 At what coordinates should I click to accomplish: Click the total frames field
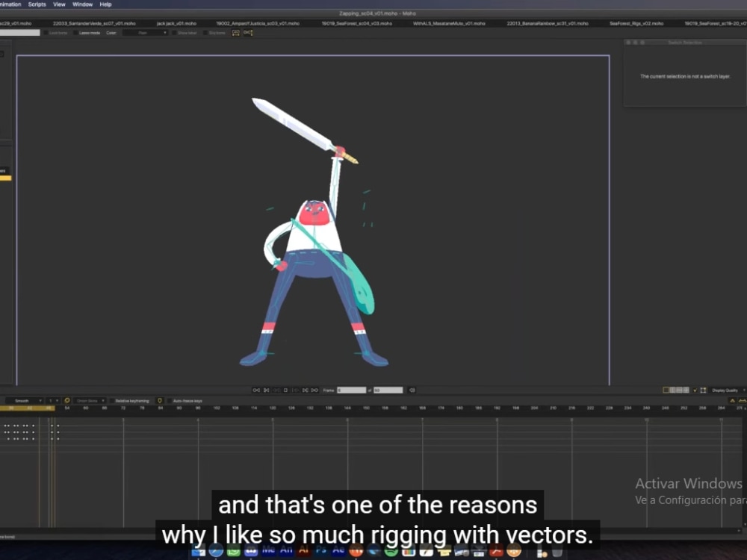[388, 390]
